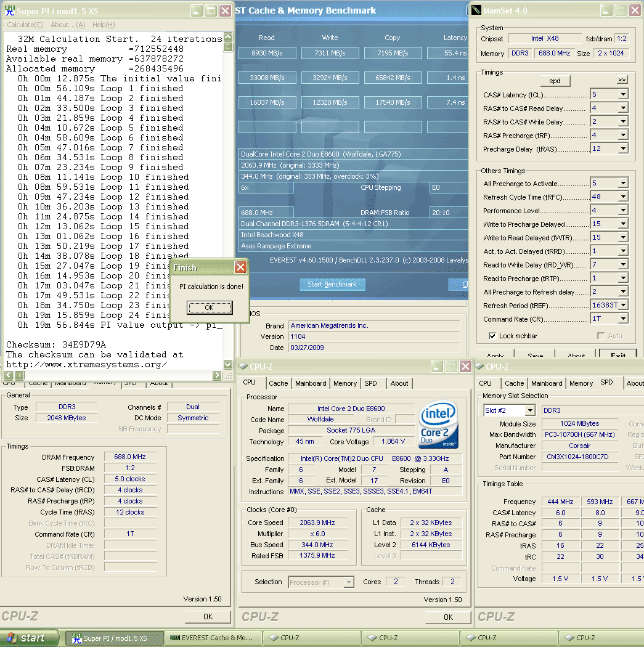The width and height of the screenshot is (644, 647).
Task: Click right CPU-Z window title icon
Action: click(x=479, y=366)
